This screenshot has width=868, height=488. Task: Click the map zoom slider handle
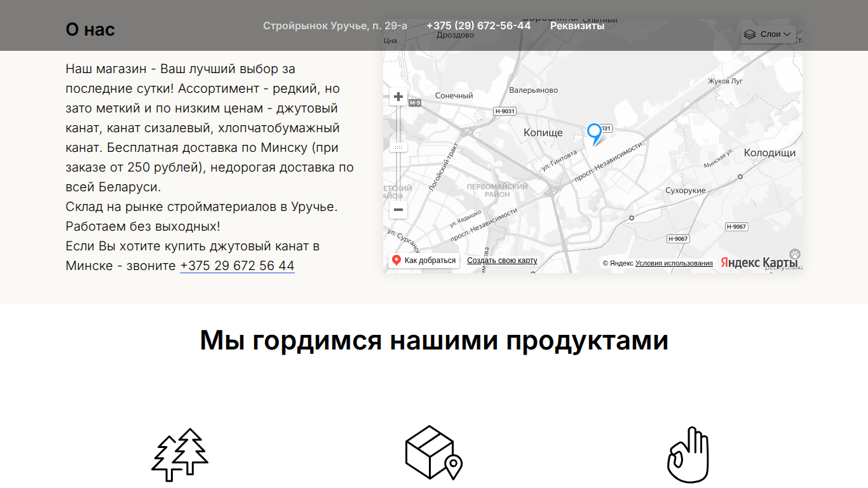tap(398, 147)
